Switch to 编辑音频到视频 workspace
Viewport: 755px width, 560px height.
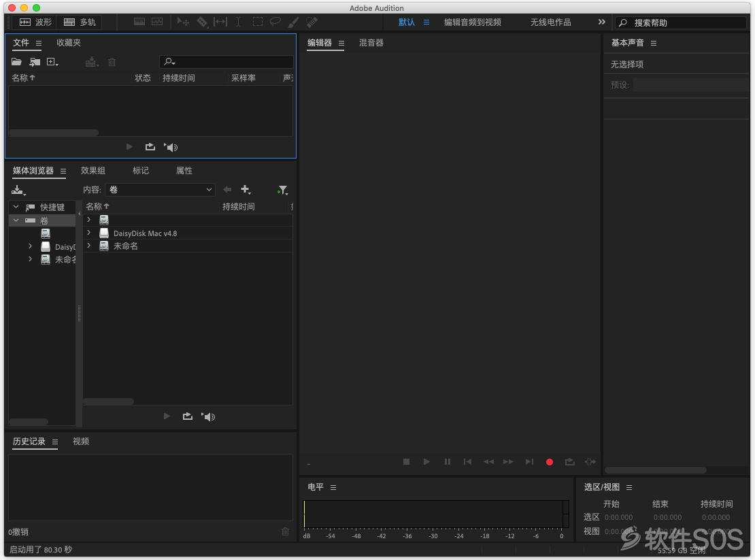[472, 22]
